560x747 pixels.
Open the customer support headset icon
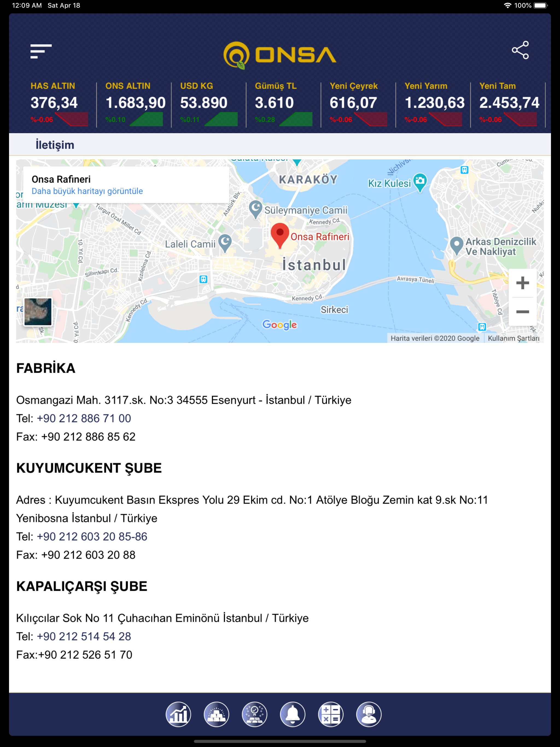coord(369,714)
